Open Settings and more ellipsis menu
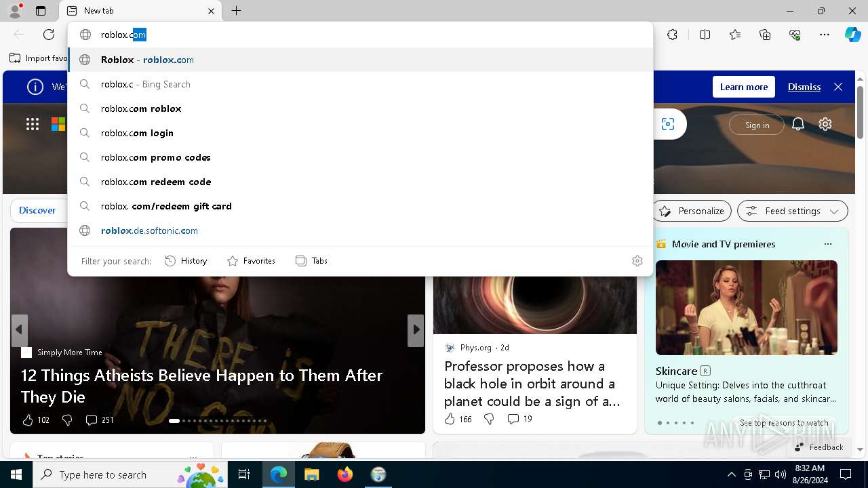 click(825, 35)
